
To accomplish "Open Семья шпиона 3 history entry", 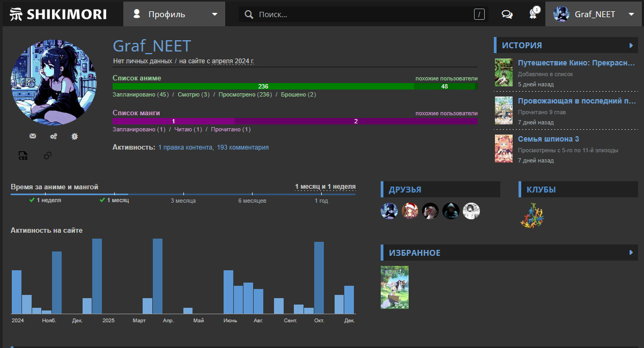I will [548, 139].
